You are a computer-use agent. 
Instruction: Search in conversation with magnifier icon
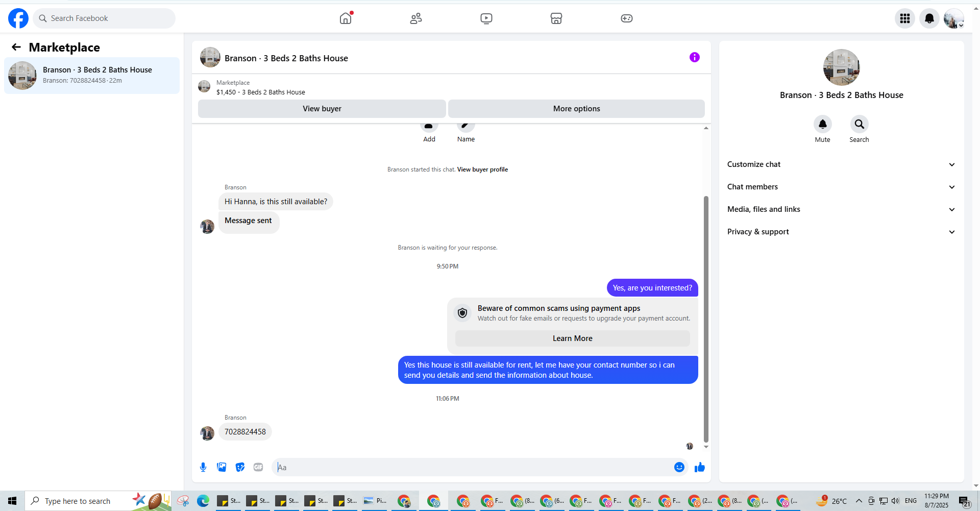click(x=860, y=124)
